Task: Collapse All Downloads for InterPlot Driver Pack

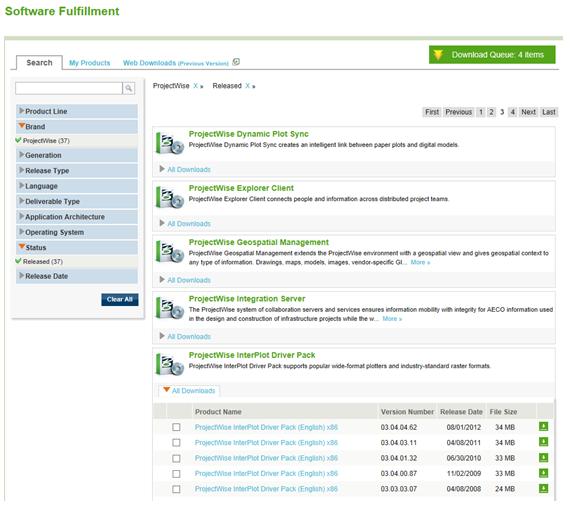Action: (189, 390)
